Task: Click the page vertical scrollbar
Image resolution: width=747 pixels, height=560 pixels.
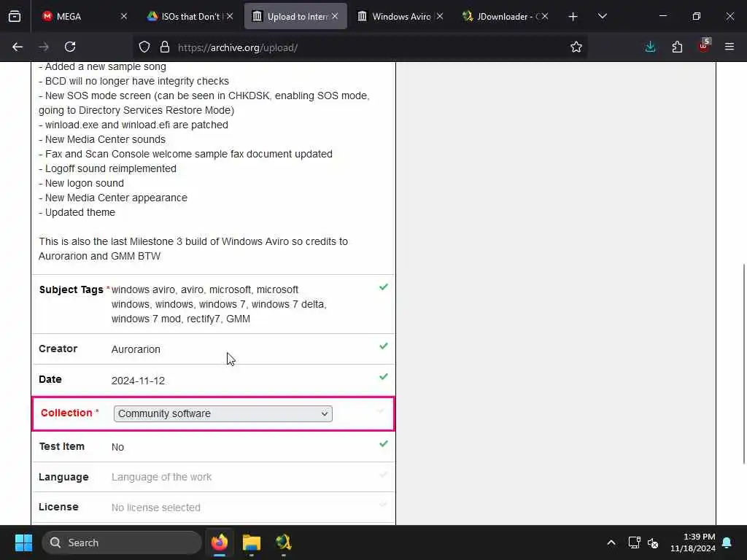Action: point(743,364)
